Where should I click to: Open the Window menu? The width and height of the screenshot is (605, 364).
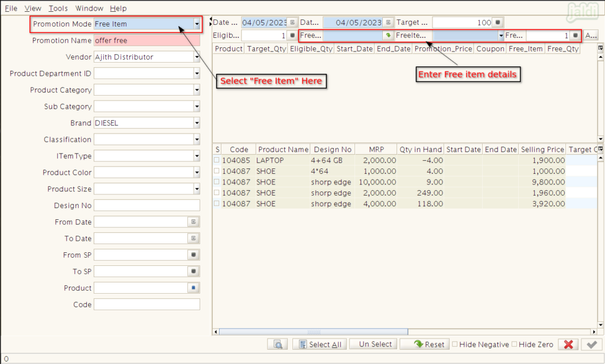click(89, 8)
